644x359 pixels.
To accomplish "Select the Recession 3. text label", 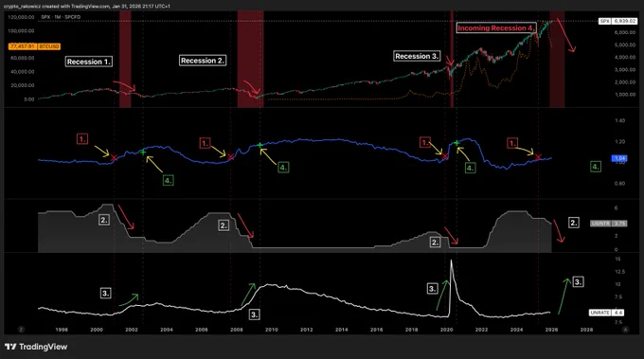I will (x=417, y=56).
